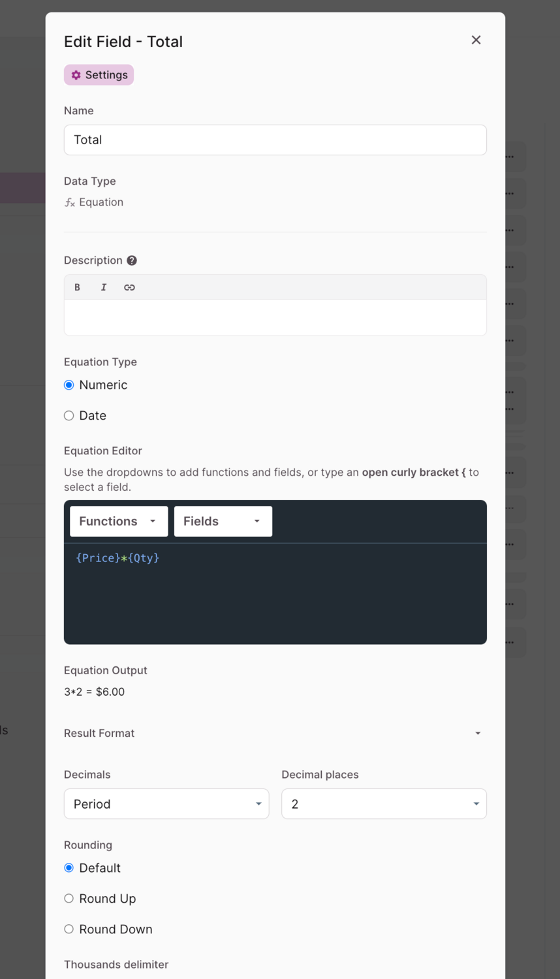The height and width of the screenshot is (979, 560).
Task: Click the Settings gear tab
Action: [x=99, y=75]
